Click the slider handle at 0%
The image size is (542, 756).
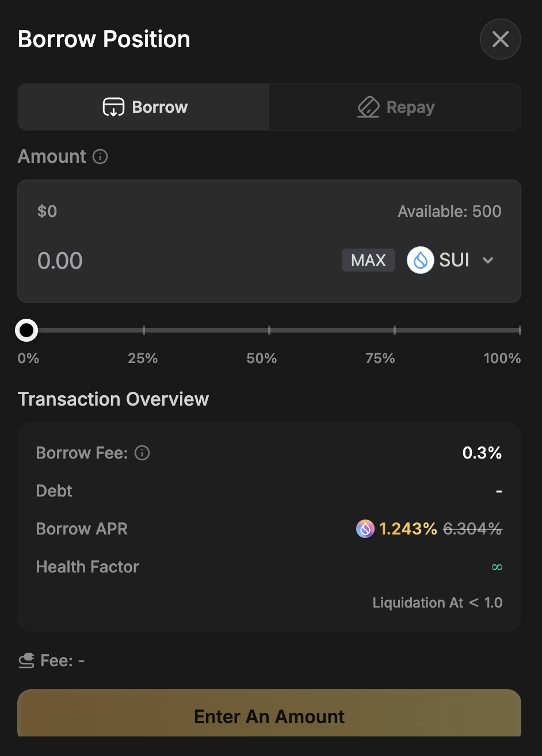click(x=26, y=330)
